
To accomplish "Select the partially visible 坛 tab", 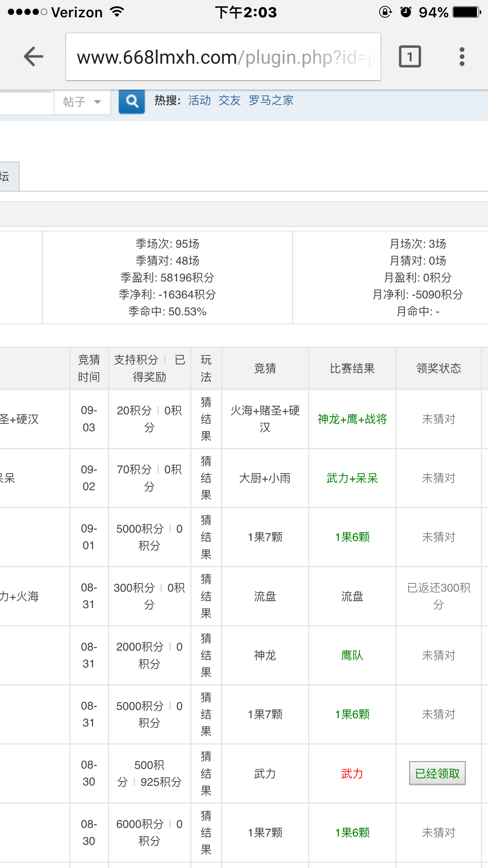I will point(8,177).
